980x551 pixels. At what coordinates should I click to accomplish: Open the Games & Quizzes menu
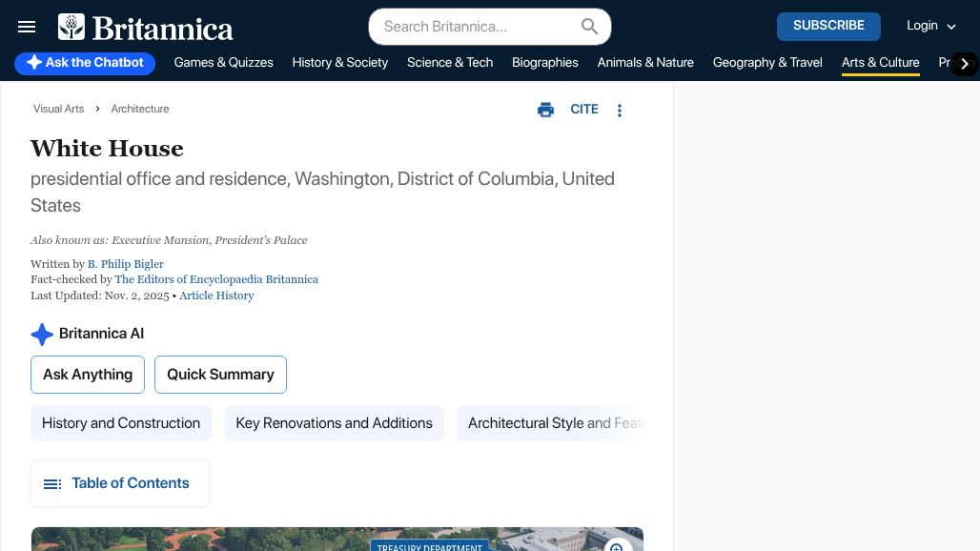[223, 63]
